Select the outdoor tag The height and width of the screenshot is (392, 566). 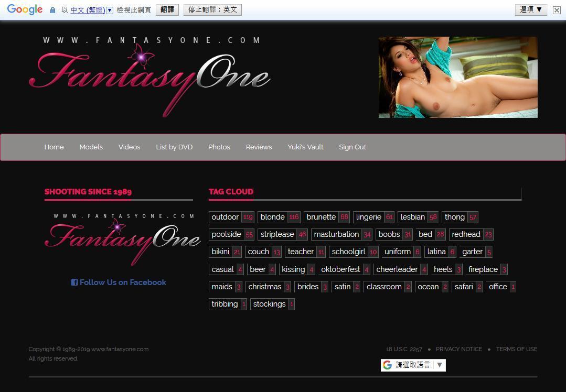click(x=232, y=217)
